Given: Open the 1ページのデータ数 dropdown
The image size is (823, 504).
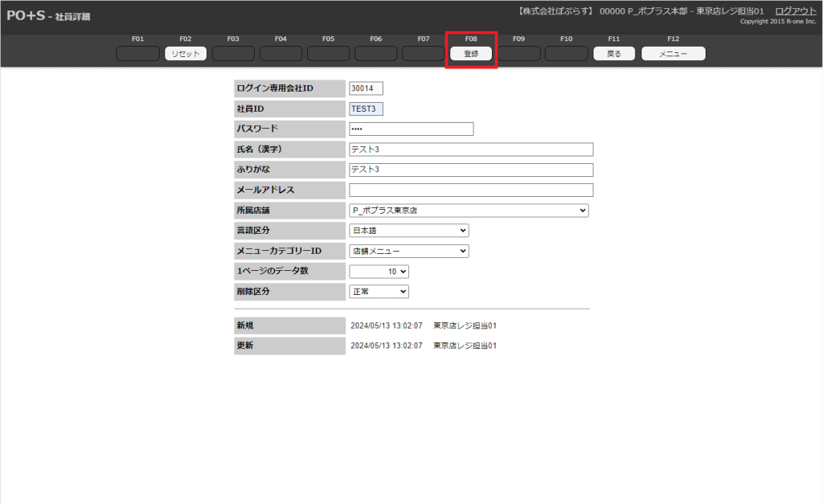Looking at the screenshot, I should pyautogui.click(x=379, y=272).
